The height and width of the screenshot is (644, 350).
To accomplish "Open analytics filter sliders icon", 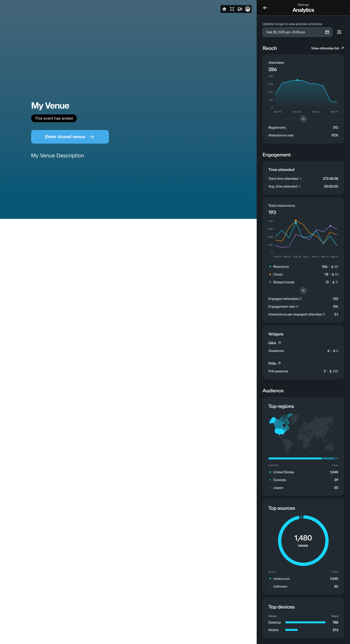I will point(339,32).
